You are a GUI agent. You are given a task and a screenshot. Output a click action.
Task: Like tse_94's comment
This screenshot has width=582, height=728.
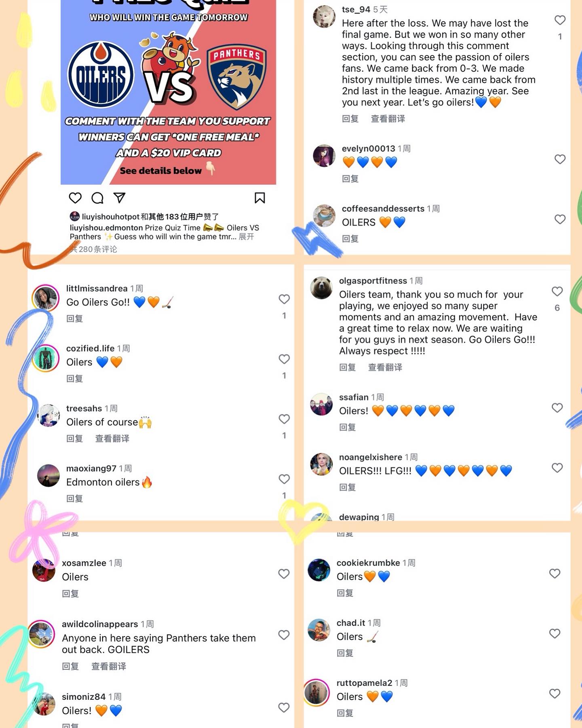point(560,20)
